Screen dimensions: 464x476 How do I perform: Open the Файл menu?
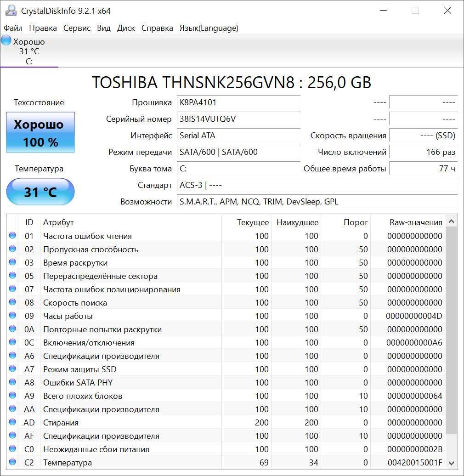(x=13, y=28)
